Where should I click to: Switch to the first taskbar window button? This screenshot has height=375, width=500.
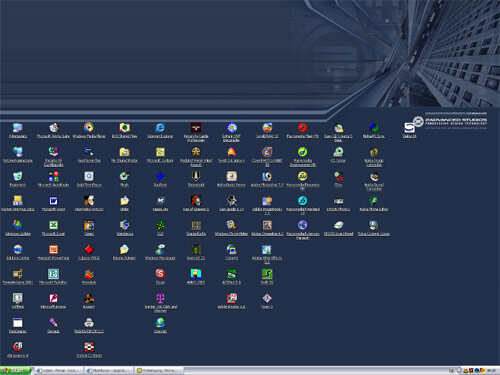coord(59,370)
